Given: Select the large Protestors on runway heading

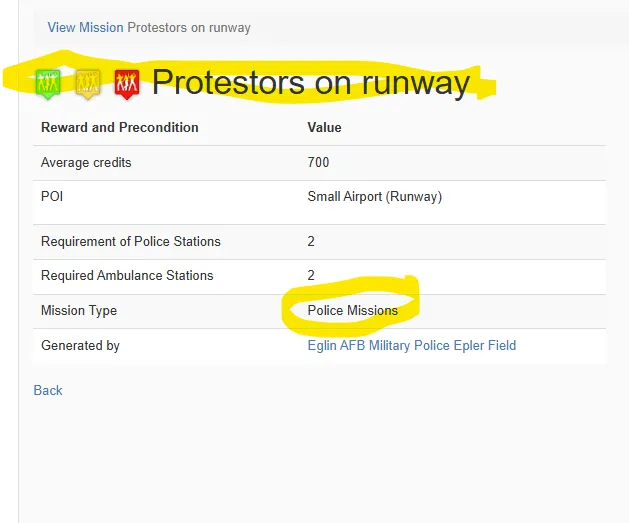Looking at the screenshot, I should coord(311,83).
